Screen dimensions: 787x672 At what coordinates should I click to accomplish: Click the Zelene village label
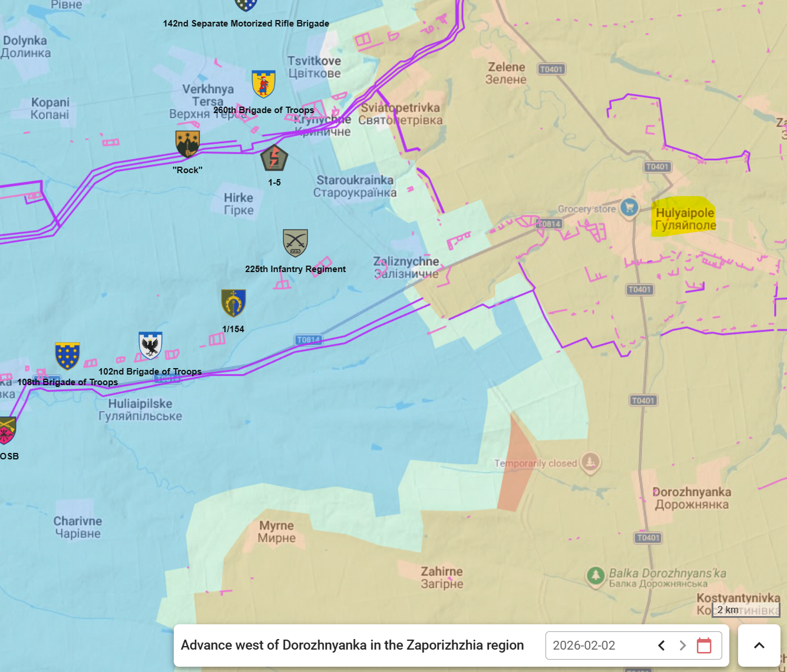pos(506,73)
